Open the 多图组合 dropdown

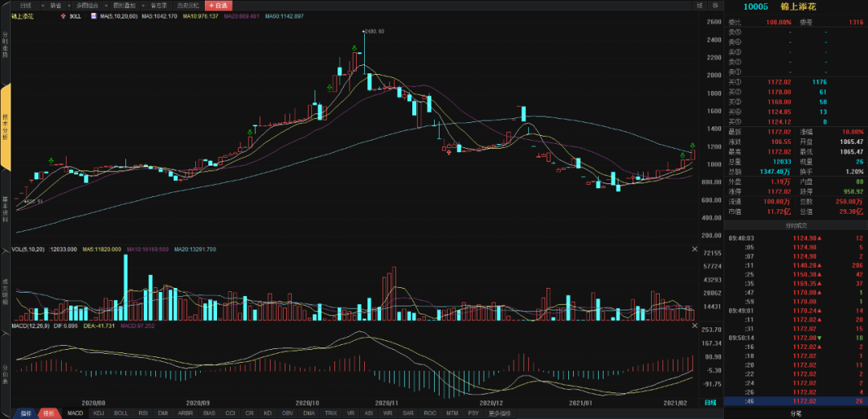(x=89, y=6)
